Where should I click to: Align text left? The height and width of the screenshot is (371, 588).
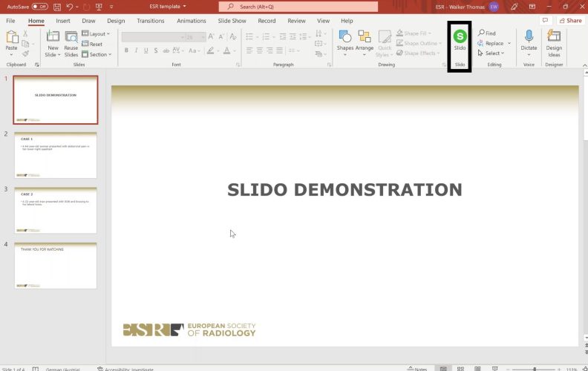point(249,50)
